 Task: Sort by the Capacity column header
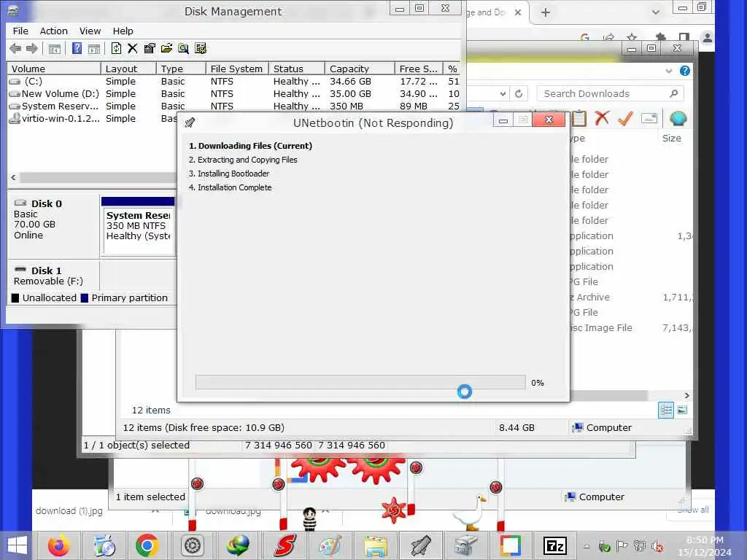(360, 69)
